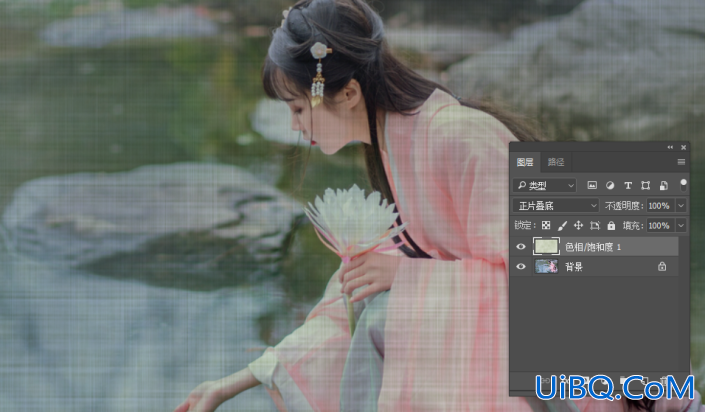This screenshot has width=705, height=412.
Task: Open the 正片叠底 blend mode dropdown
Action: pos(556,206)
